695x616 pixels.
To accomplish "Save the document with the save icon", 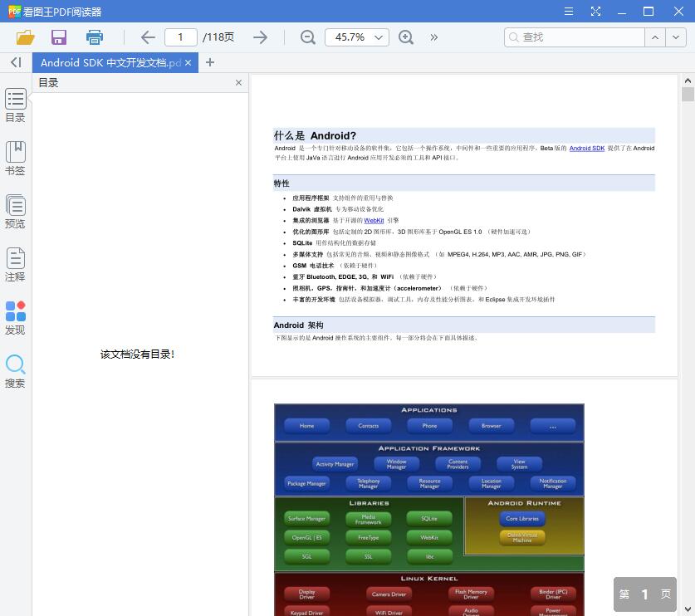I will point(58,37).
